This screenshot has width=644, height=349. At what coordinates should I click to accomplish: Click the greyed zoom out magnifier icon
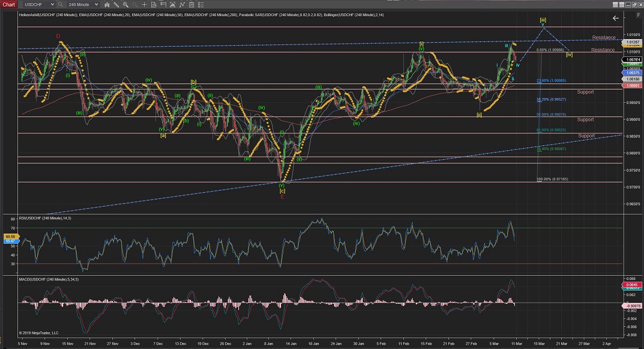tap(134, 5)
